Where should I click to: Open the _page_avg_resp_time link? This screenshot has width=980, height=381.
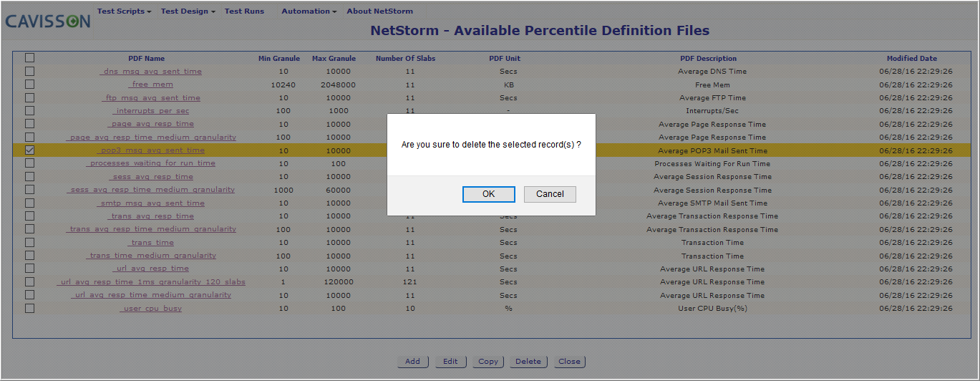point(150,124)
